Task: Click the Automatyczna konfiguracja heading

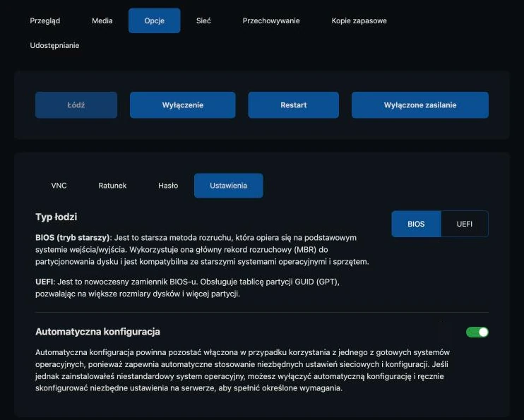Action: pos(97,332)
